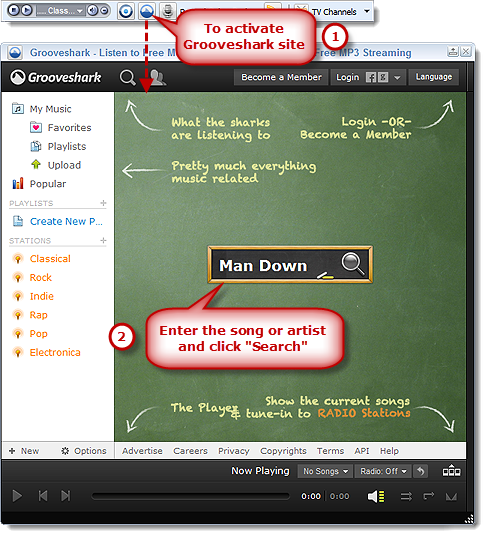Select the Indie station
The image size is (500, 555).
42,296
